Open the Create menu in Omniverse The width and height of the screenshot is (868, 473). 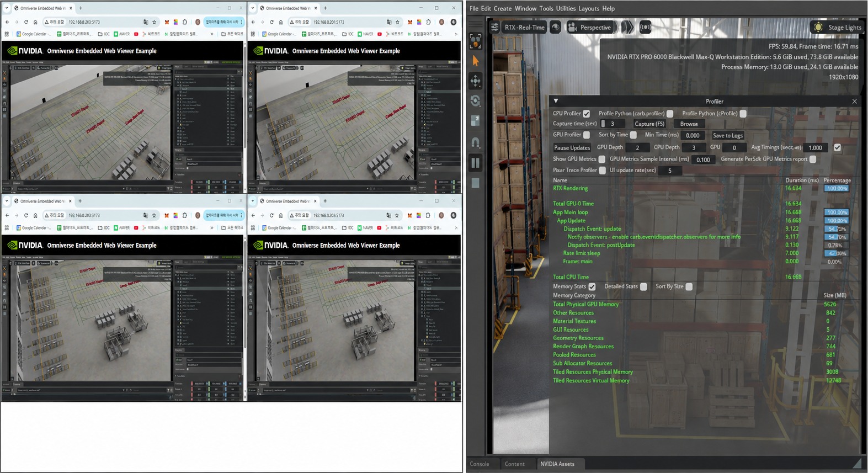pyautogui.click(x=502, y=8)
